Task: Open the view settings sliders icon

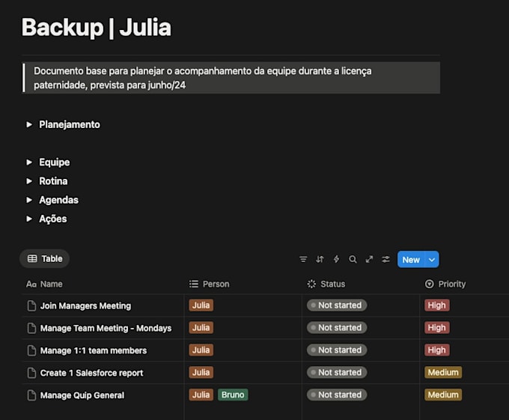Action: [x=385, y=259]
